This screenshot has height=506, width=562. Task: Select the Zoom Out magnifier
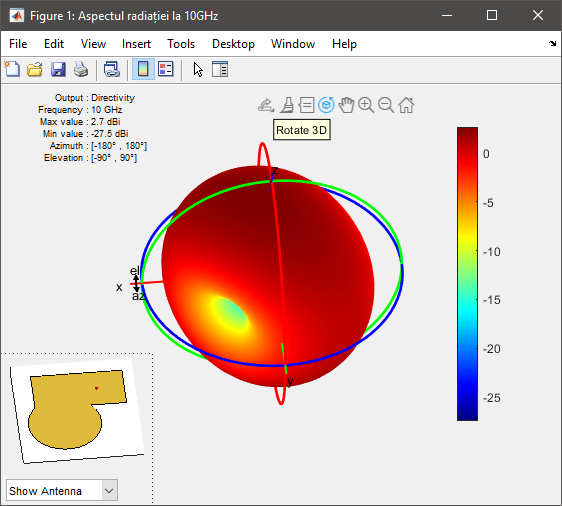coord(386,105)
